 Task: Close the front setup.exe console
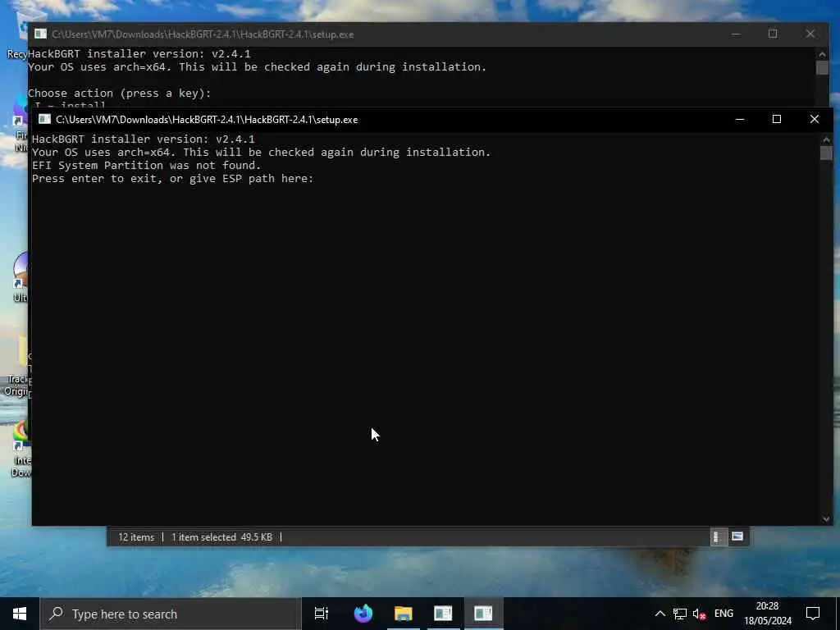click(815, 120)
